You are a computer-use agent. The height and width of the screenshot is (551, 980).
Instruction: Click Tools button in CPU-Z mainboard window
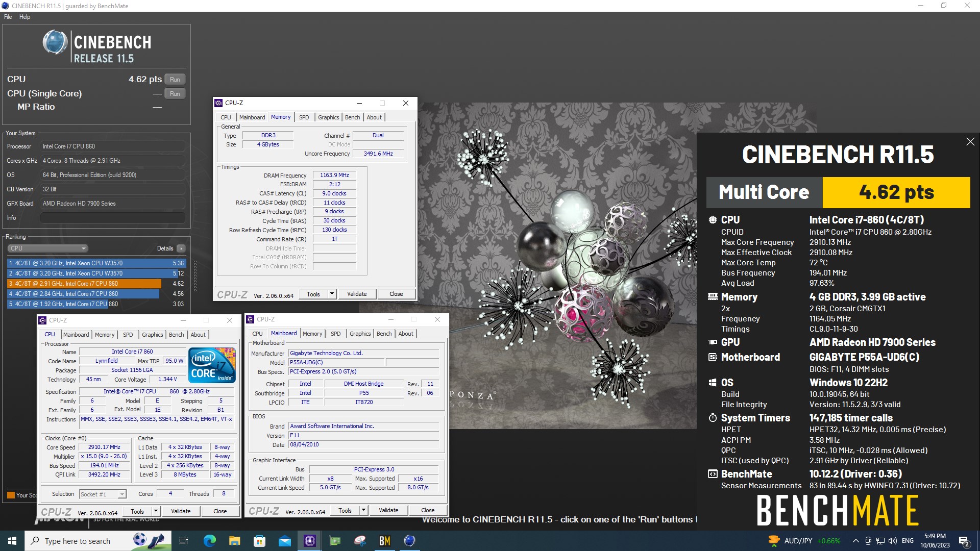[345, 510]
